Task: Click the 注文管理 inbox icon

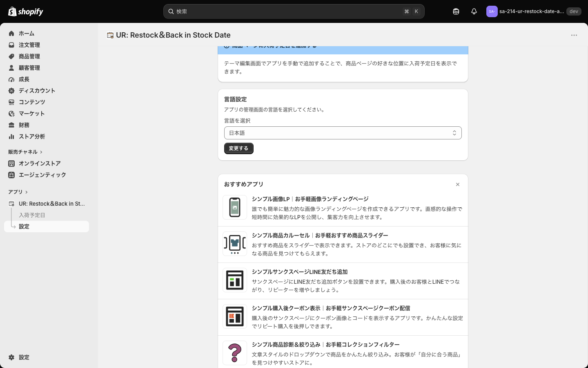Action: click(11, 45)
